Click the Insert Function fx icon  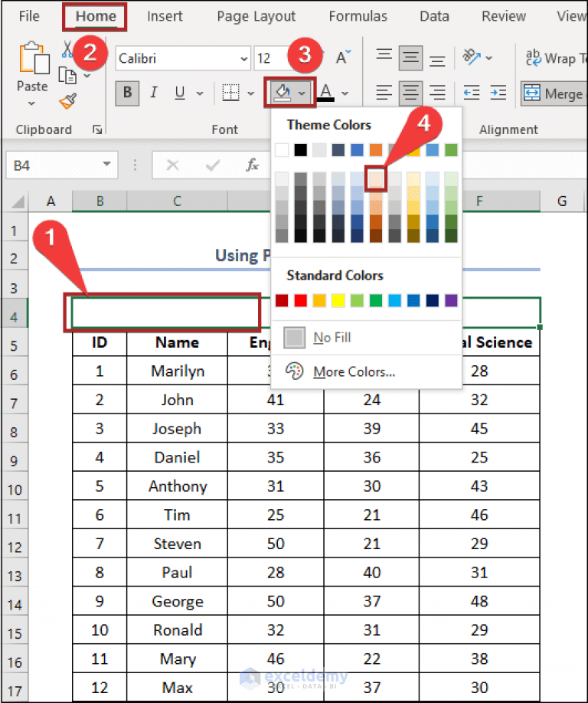[252, 165]
